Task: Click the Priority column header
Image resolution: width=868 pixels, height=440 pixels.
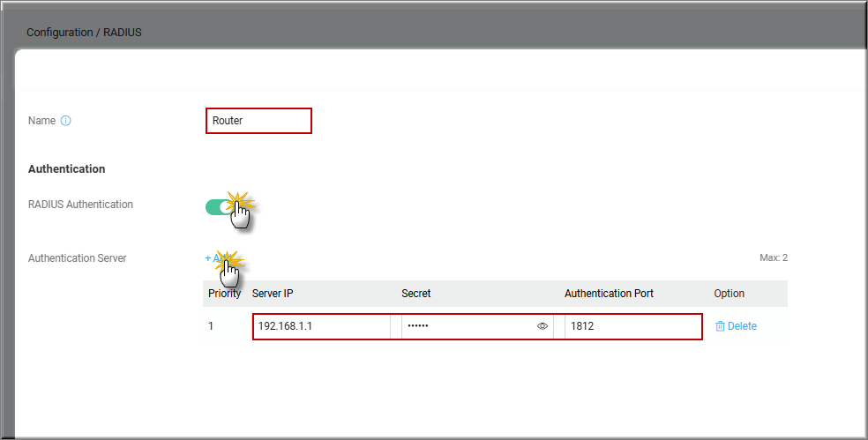Action: click(x=224, y=294)
